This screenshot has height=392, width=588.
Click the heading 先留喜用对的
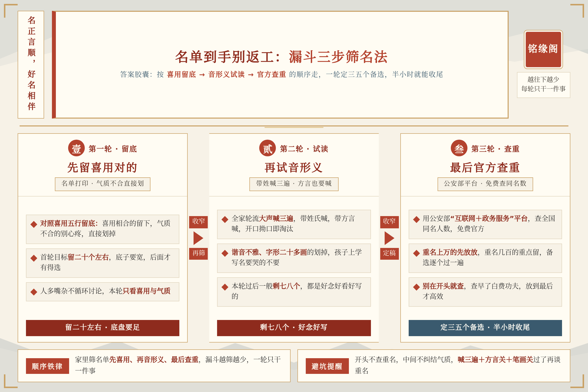(x=102, y=168)
